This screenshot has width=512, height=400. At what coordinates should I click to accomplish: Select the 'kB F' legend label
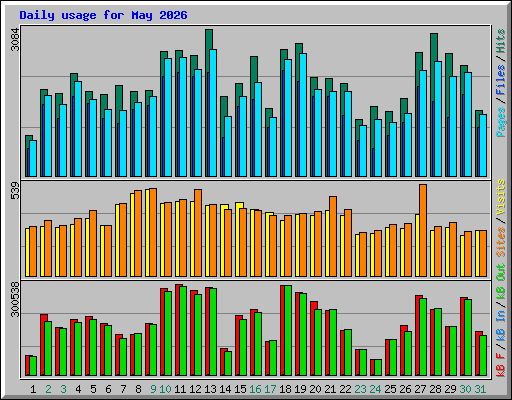tap(500, 364)
